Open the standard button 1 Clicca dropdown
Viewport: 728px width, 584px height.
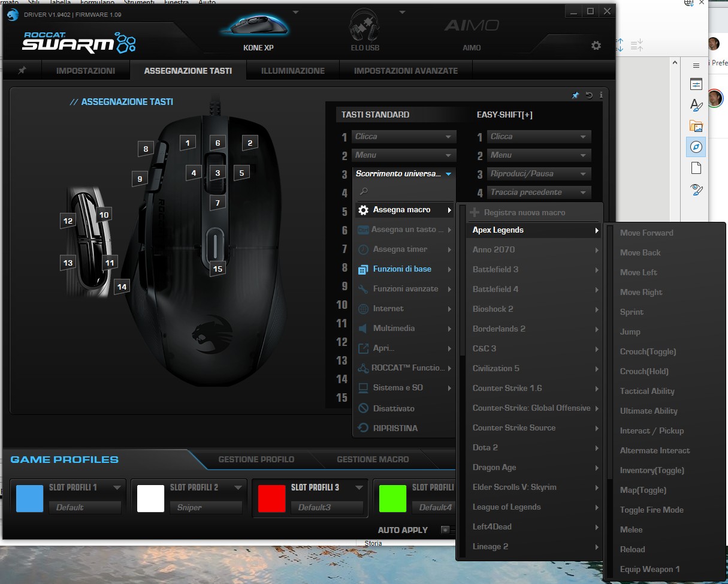click(x=404, y=137)
